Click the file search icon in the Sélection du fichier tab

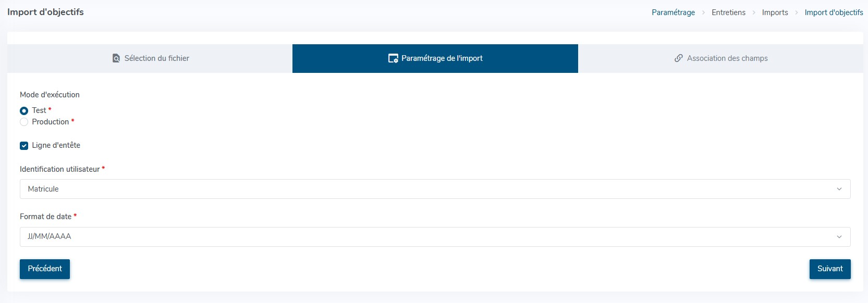tap(116, 58)
